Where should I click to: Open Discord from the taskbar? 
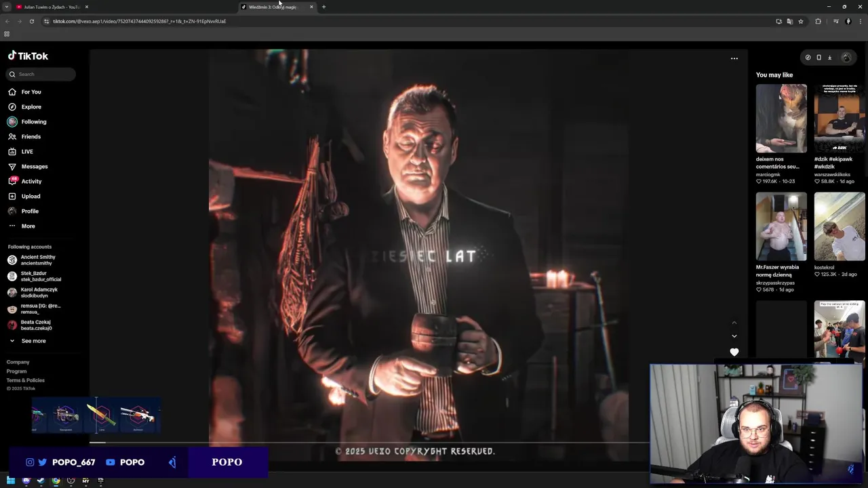(26, 481)
